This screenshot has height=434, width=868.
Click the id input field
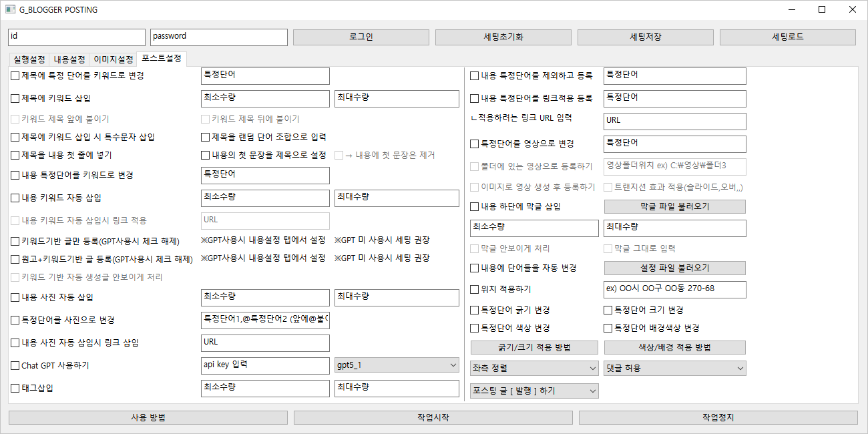[x=76, y=37]
